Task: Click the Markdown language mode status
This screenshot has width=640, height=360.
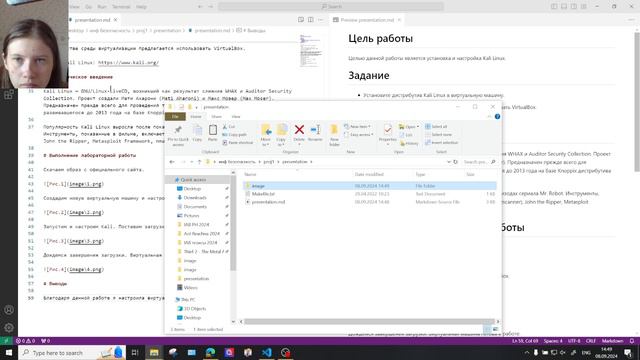Action: click(x=612, y=341)
